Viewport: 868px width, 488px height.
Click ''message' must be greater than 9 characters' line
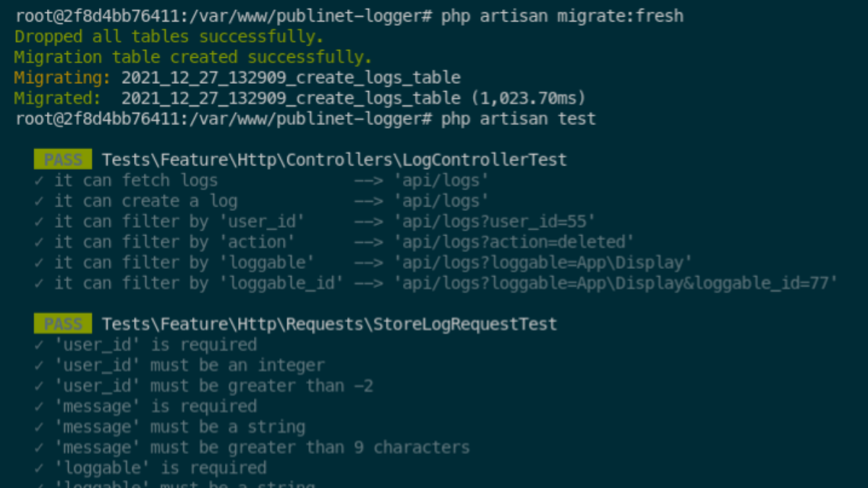(262, 448)
